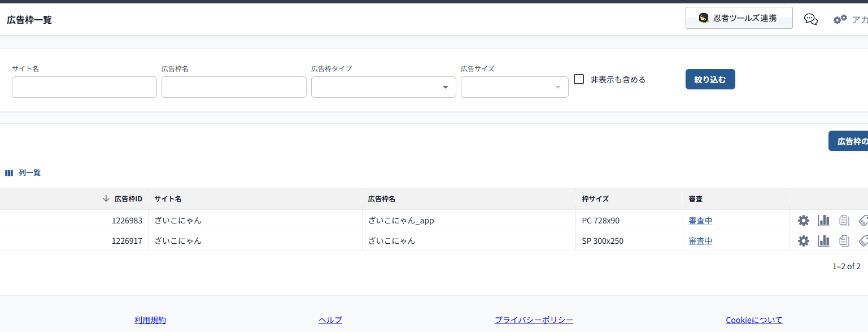Click the account gears icon in header
This screenshot has width=868, height=332.
[840, 19]
